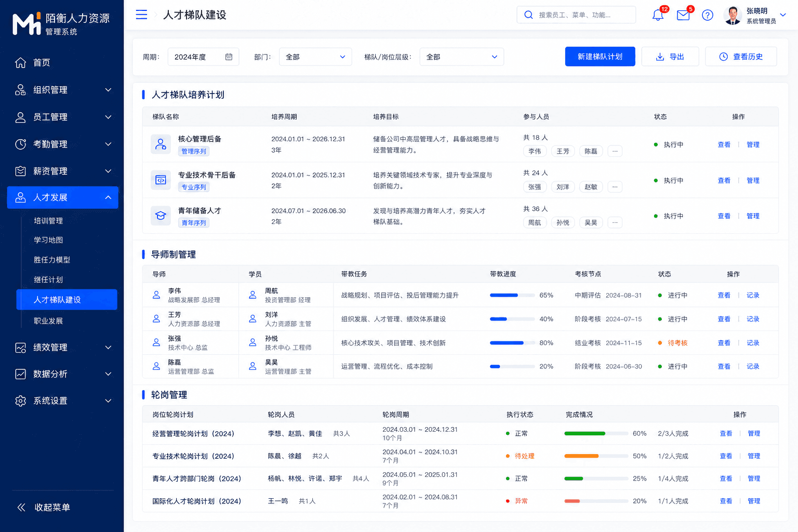Click the 管理序列 tag

pos(194,151)
